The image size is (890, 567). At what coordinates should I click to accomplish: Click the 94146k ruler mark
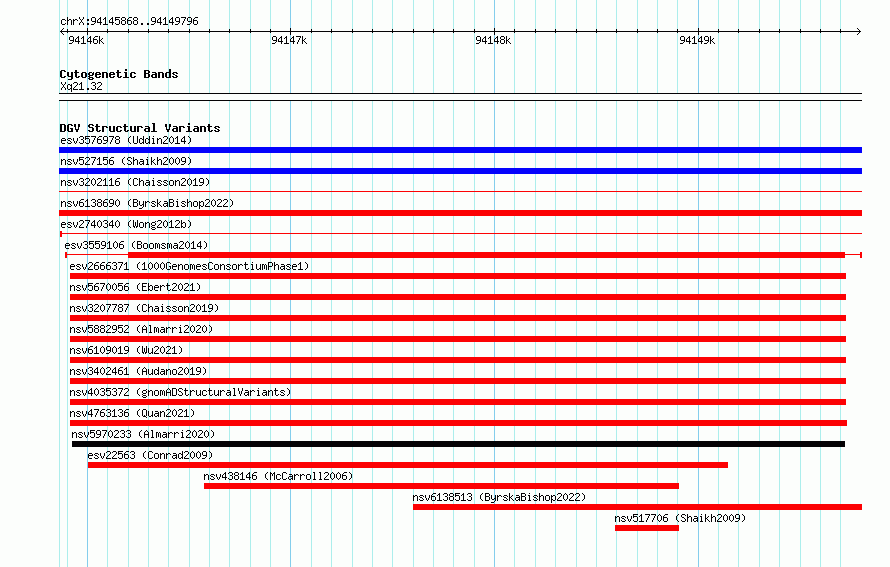point(86,40)
